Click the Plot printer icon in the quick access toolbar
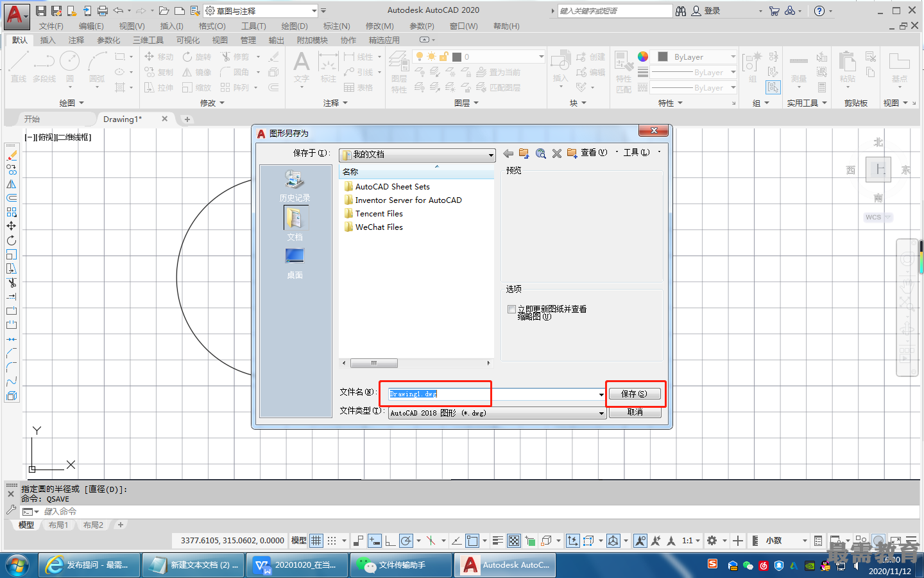This screenshot has width=924, height=578. coord(103,11)
